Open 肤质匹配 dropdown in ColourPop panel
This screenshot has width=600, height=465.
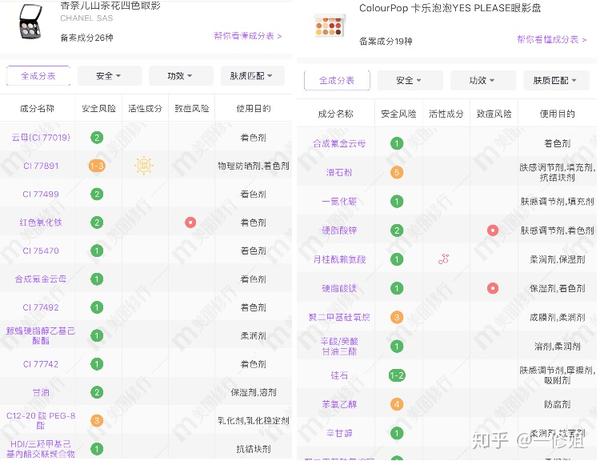click(556, 80)
